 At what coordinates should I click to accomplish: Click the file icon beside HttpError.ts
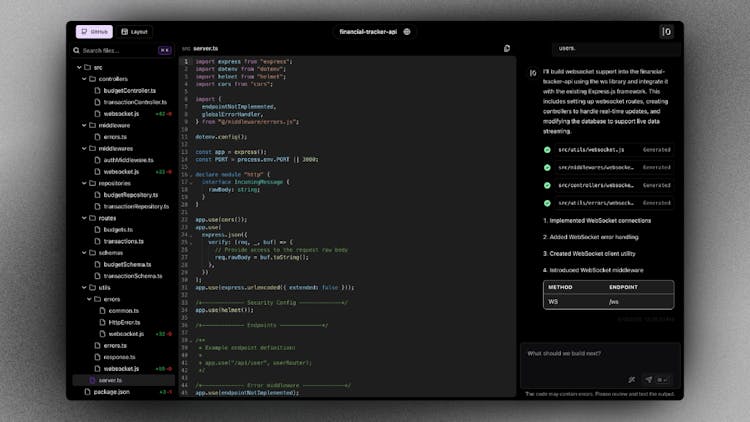(x=102, y=322)
